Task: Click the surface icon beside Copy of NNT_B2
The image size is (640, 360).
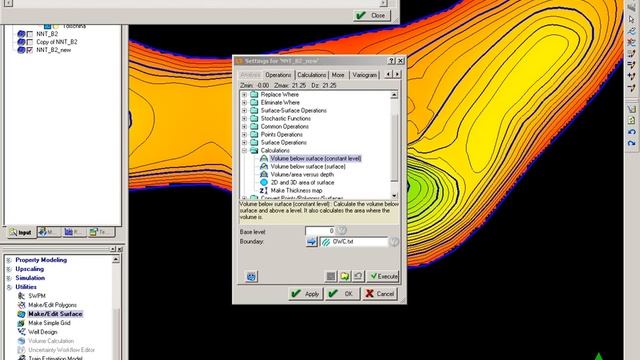Action: [x=21, y=42]
